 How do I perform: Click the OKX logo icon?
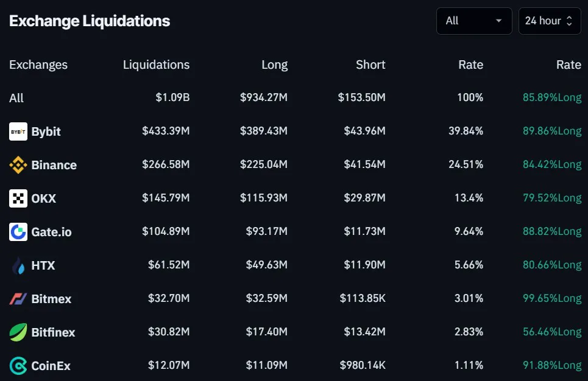click(x=18, y=198)
